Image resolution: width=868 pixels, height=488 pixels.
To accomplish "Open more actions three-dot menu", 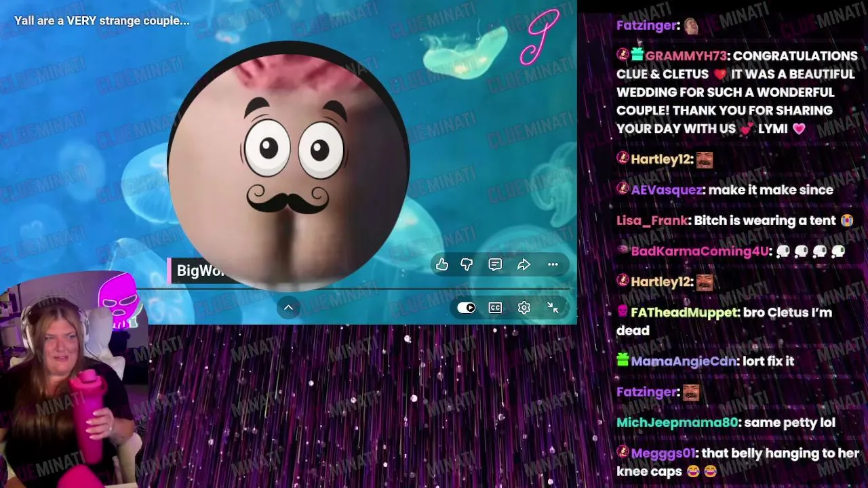I will point(553,264).
